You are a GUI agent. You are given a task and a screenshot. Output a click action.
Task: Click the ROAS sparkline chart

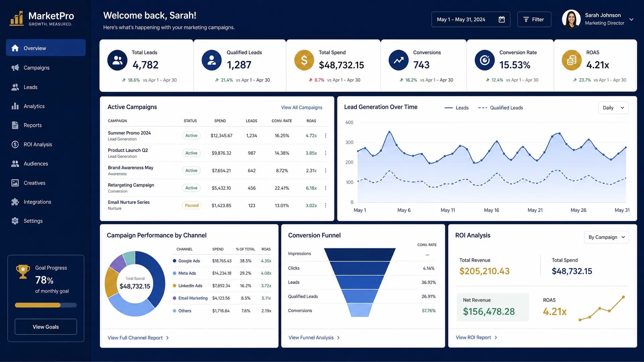click(602, 308)
